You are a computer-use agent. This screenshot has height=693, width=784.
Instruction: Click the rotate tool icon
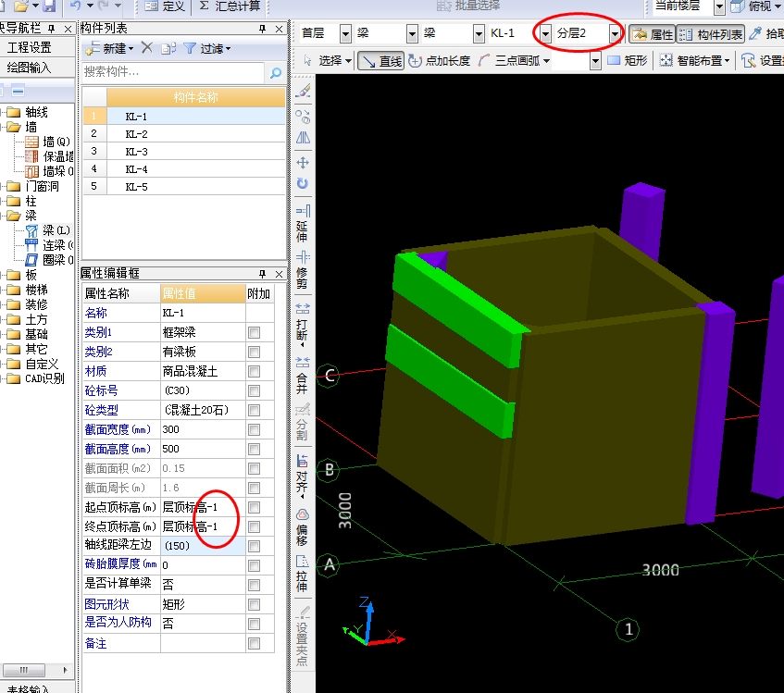303,183
